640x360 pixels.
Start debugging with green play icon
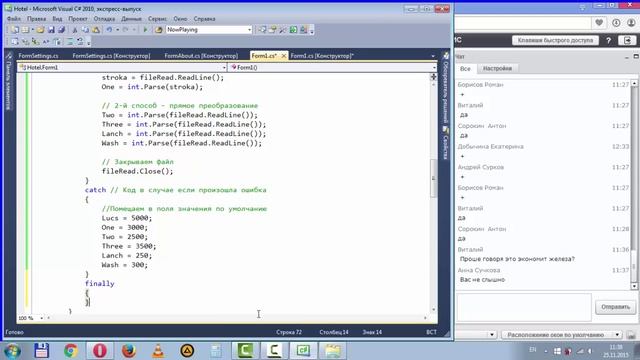tap(145, 30)
